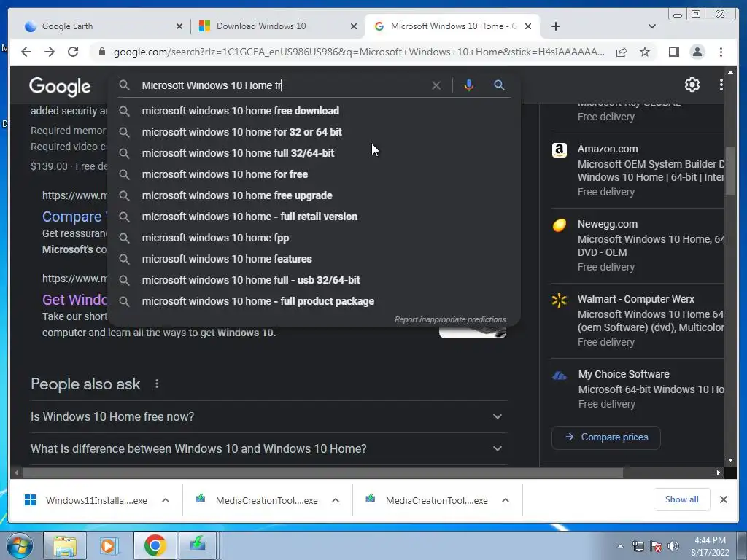The height and width of the screenshot is (560, 747).
Task: Open Windows Media Player from taskbar
Action: tap(109, 545)
